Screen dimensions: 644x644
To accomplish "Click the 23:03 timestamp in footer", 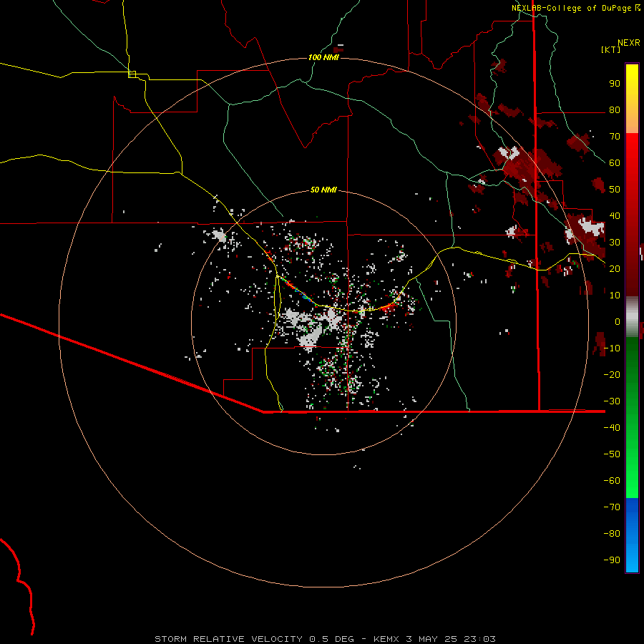I will point(479,639).
